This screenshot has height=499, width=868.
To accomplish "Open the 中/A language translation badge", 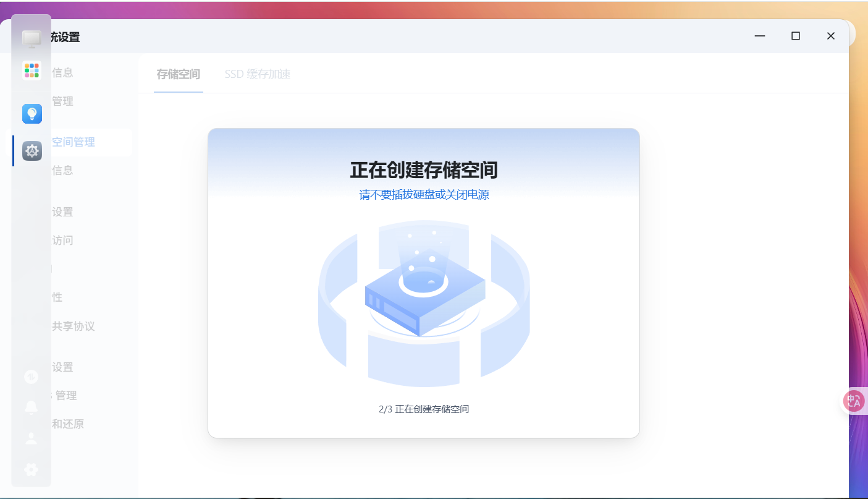I will point(853,401).
